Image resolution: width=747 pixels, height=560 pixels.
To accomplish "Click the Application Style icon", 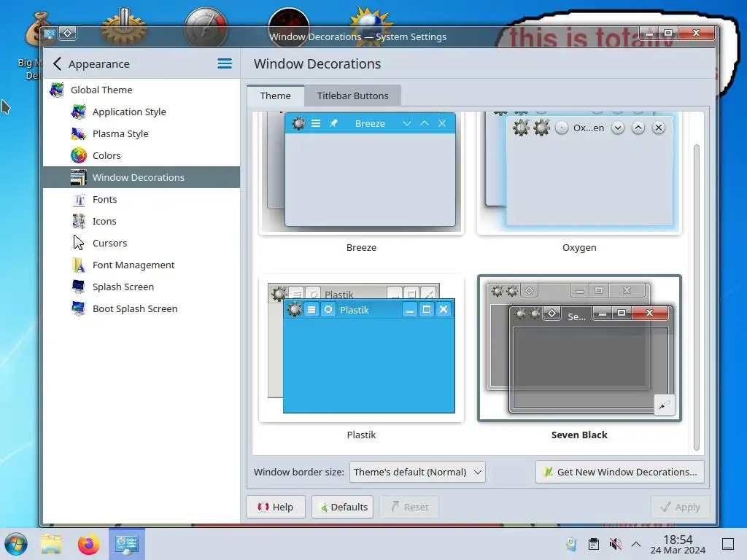I will coord(79,112).
